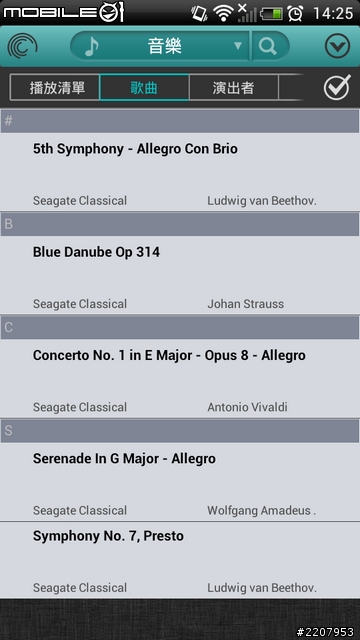Tap the alarm clock status icon
360x640 pixels.
[295, 13]
